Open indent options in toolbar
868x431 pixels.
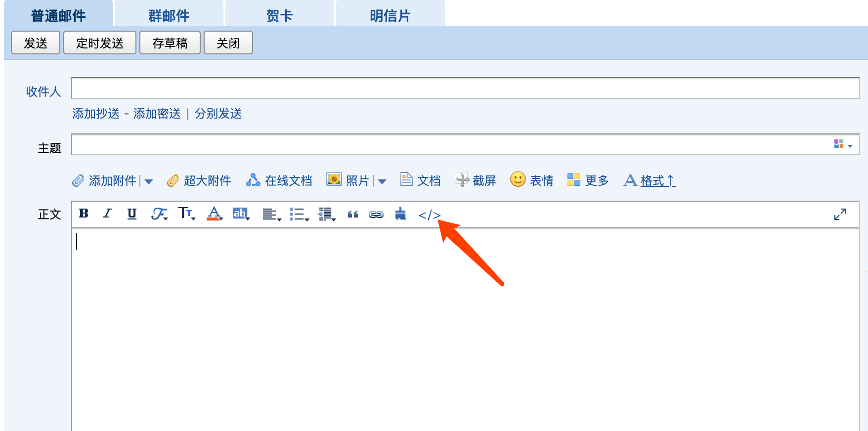tap(327, 214)
